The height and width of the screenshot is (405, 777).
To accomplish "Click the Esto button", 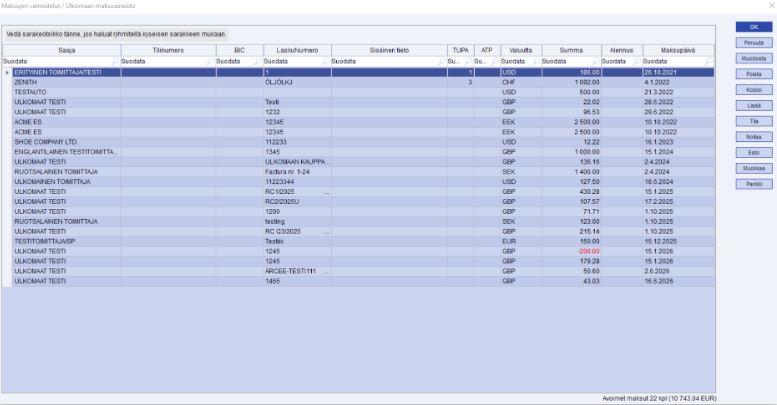I will 754,153.
